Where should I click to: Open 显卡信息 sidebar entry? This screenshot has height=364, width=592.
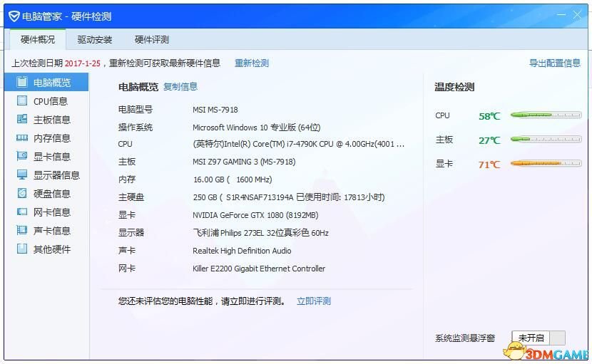[46, 156]
